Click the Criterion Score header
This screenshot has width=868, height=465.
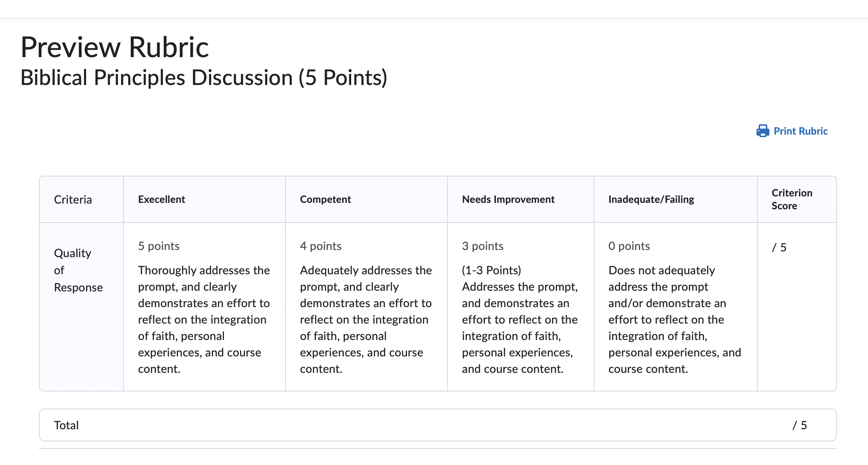tap(792, 199)
